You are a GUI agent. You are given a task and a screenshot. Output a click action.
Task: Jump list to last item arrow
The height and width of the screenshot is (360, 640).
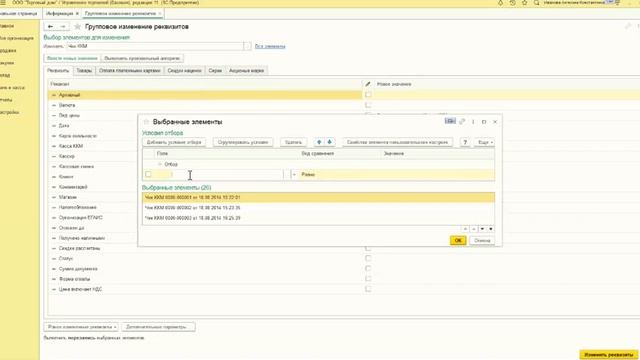tap(491, 229)
